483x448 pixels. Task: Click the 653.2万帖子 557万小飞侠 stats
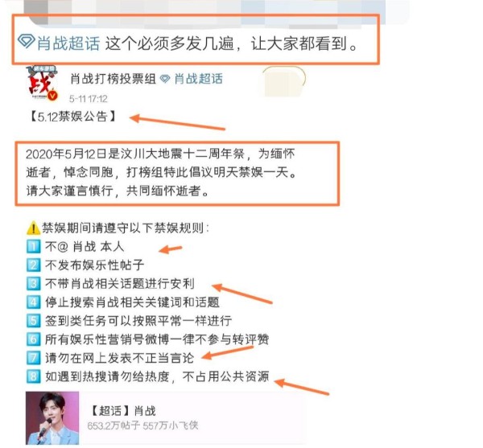pyautogui.click(x=142, y=425)
